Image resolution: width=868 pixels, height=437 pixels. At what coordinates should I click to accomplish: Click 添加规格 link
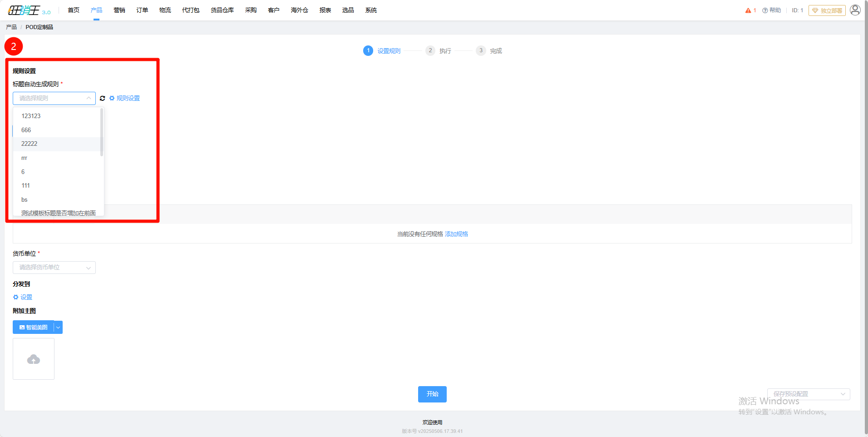tap(456, 234)
